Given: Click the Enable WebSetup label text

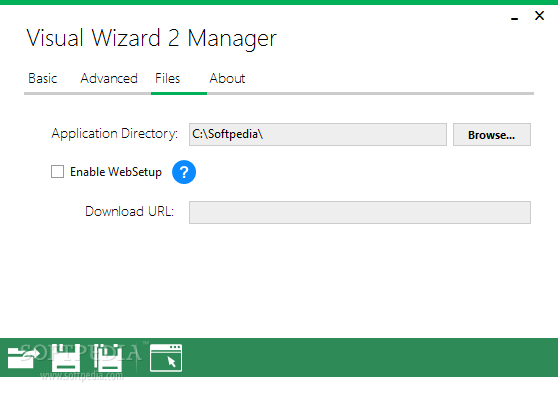Looking at the screenshot, I should pyautogui.click(x=116, y=172).
